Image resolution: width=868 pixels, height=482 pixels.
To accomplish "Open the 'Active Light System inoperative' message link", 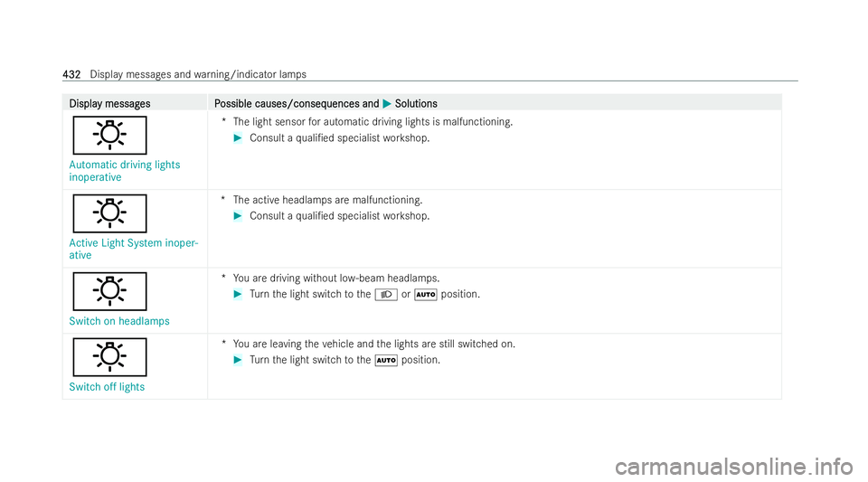I will pyautogui.click(x=134, y=249).
